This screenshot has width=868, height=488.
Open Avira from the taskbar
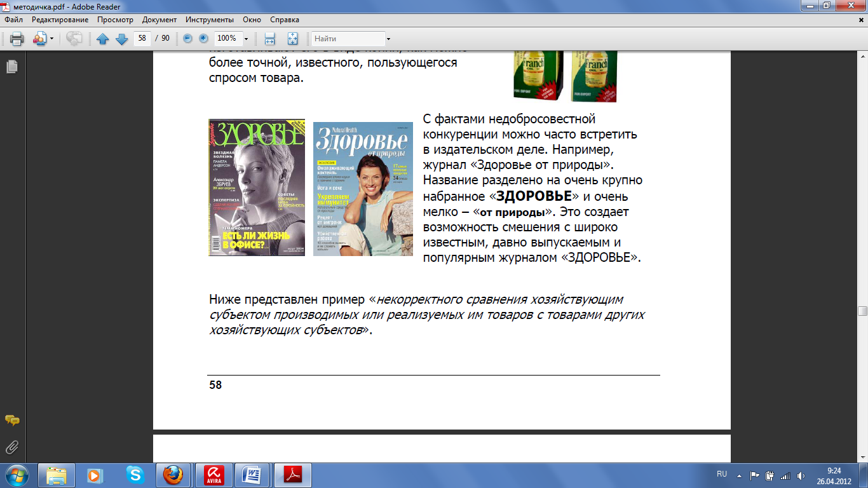click(x=214, y=475)
